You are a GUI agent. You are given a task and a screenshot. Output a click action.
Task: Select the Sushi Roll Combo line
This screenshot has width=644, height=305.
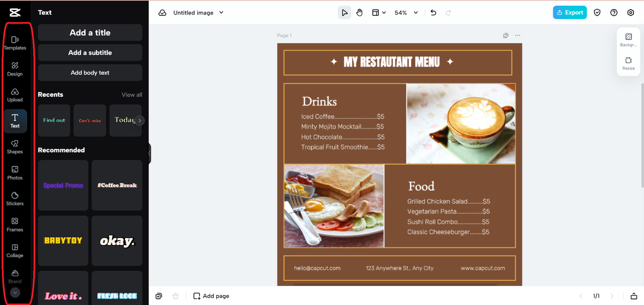click(x=448, y=222)
